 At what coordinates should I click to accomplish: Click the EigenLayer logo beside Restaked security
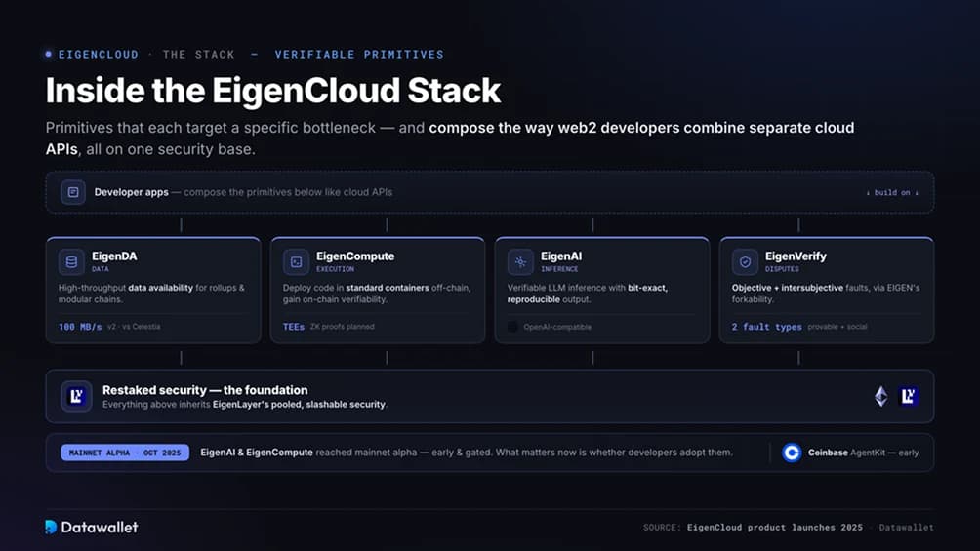(x=76, y=396)
